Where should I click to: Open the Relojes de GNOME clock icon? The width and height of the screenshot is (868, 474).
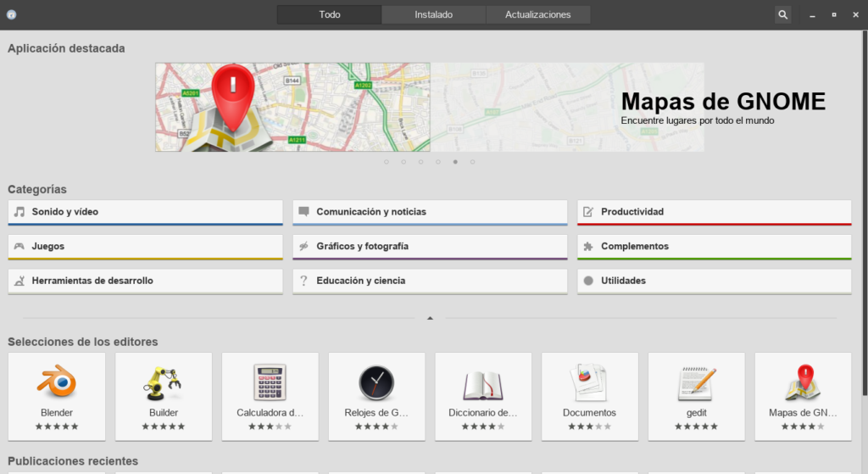pos(376,382)
